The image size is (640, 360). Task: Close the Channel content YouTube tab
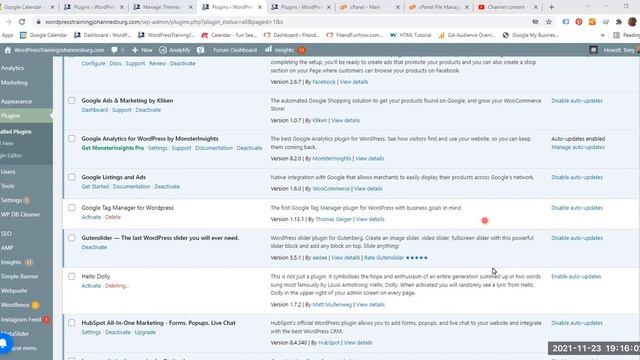click(x=536, y=7)
